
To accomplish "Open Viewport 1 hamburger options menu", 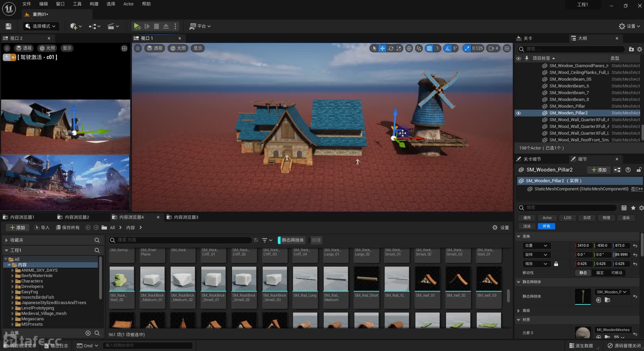I will (138, 48).
